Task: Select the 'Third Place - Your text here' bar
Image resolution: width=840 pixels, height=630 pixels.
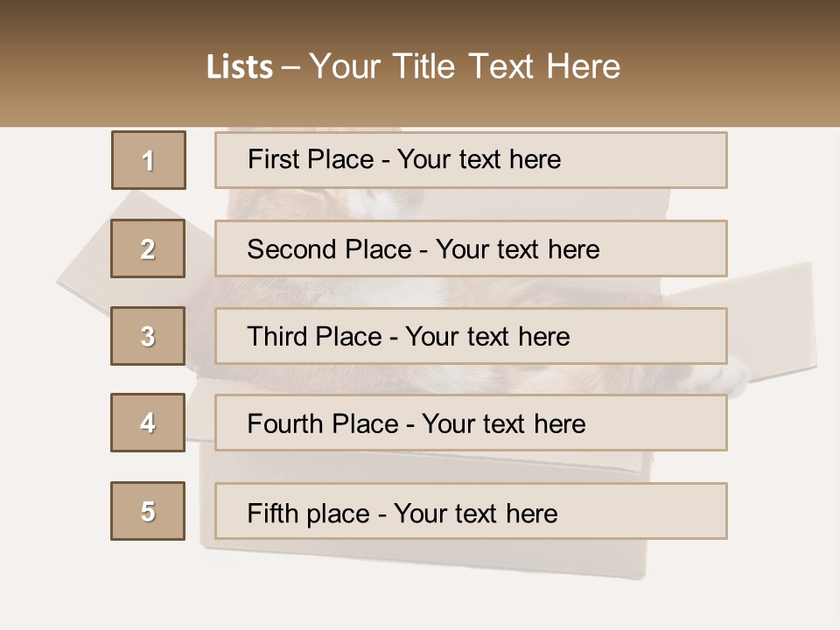Action: [471, 336]
